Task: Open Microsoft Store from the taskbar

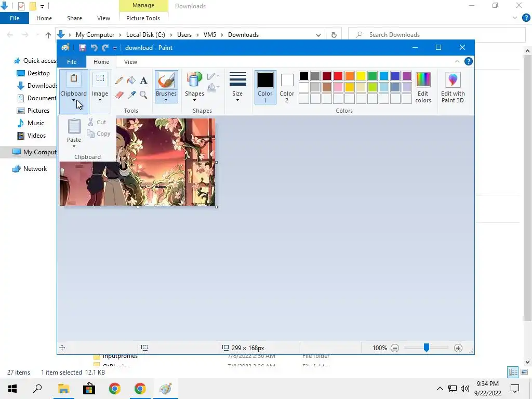Action: pos(89,389)
